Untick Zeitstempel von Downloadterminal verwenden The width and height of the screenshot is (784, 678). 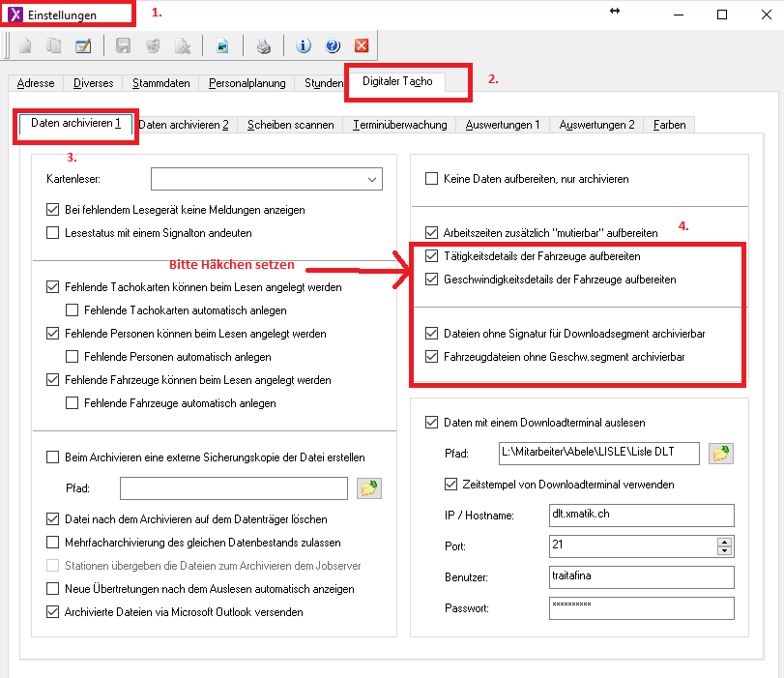450,484
